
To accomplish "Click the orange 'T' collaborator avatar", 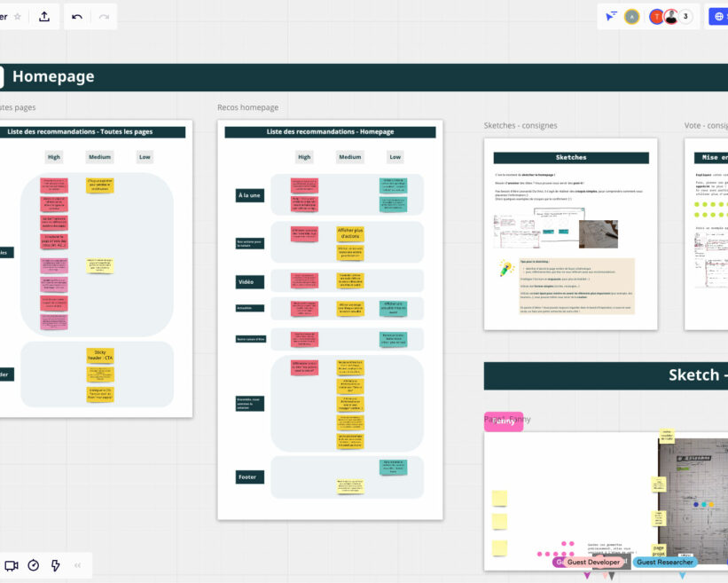I will (656, 16).
